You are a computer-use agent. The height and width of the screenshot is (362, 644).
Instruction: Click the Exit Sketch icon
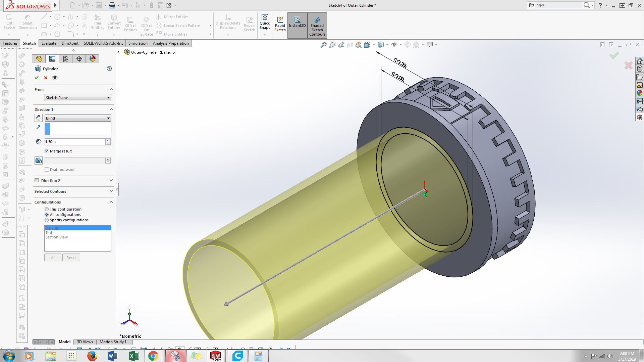(x=9, y=17)
